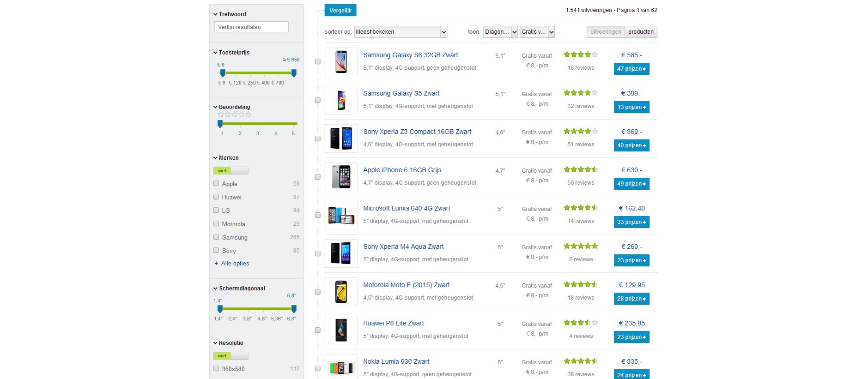Collapse the Toestelprijs filter section
This screenshot has width=868, height=379.
click(231, 53)
